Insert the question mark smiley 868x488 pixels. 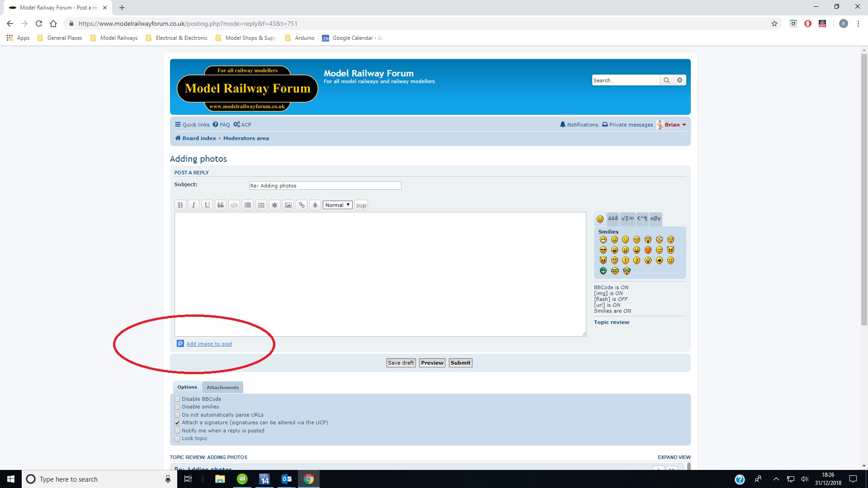637,260
